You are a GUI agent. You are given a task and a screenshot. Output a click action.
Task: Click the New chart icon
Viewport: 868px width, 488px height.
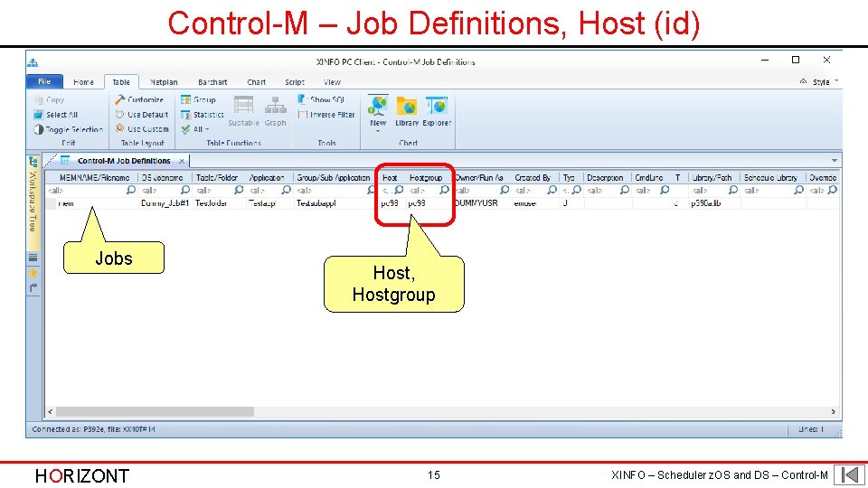378,105
